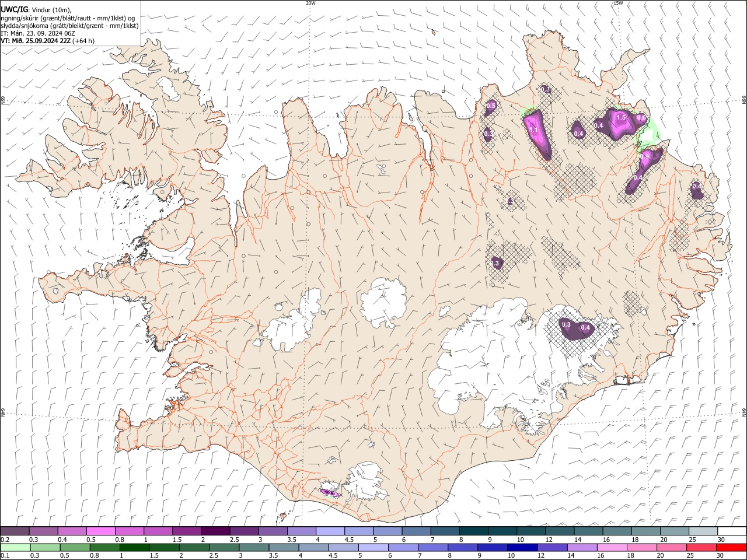The width and height of the screenshot is (747, 560).
Task: Pick the bottom-row red swatch starting at 25
Action: (701, 547)
